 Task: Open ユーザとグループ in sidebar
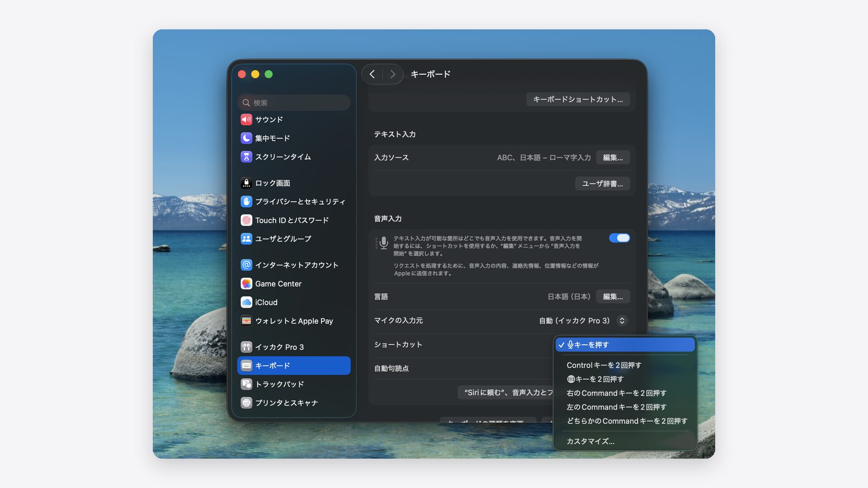coord(294,239)
